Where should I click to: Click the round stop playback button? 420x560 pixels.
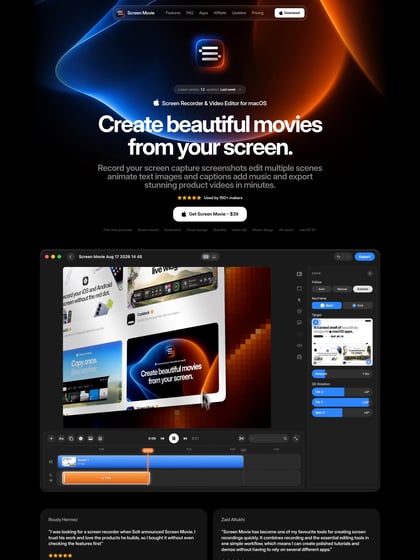tap(174, 438)
